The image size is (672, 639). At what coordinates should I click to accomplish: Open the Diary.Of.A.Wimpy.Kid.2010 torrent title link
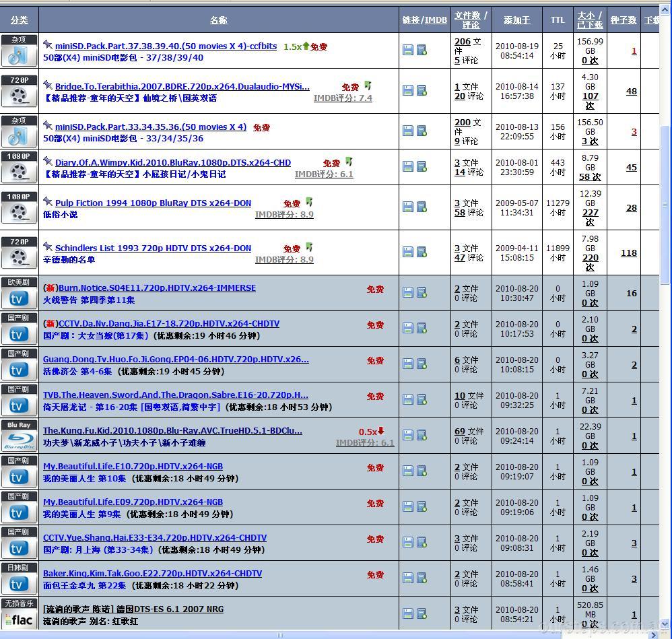pos(173,163)
